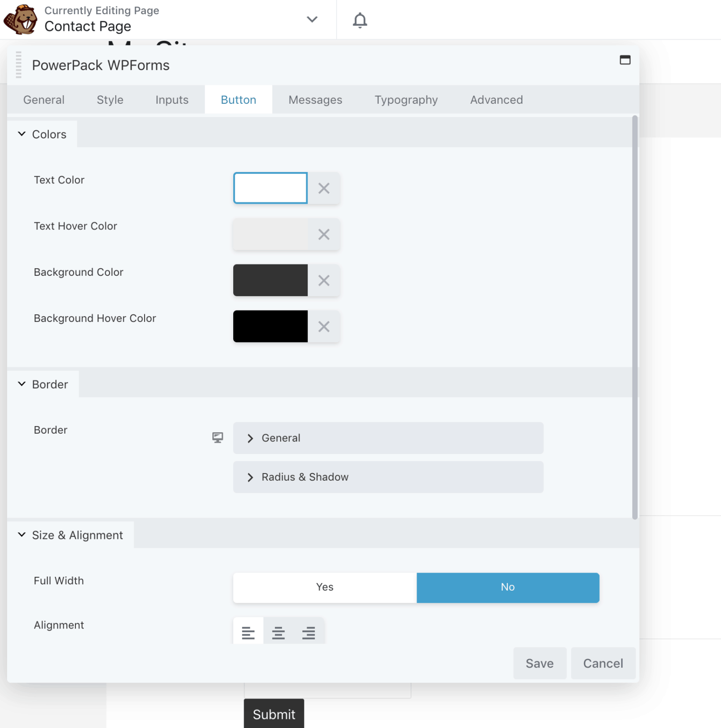This screenshot has width=721, height=728.
Task: Collapse the Colors section
Action: point(42,135)
